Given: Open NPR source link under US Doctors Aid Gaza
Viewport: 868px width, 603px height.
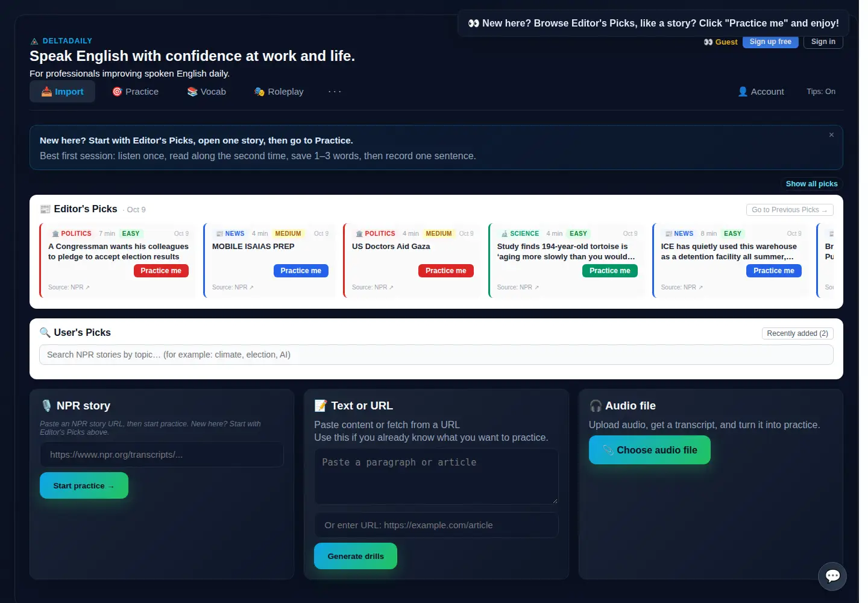Looking at the screenshot, I should tap(373, 288).
